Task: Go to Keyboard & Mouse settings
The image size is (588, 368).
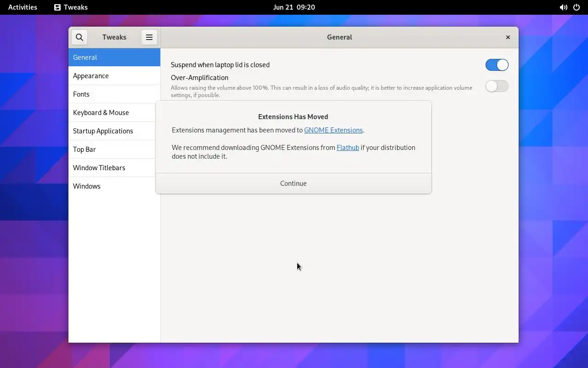Action: (x=114, y=113)
